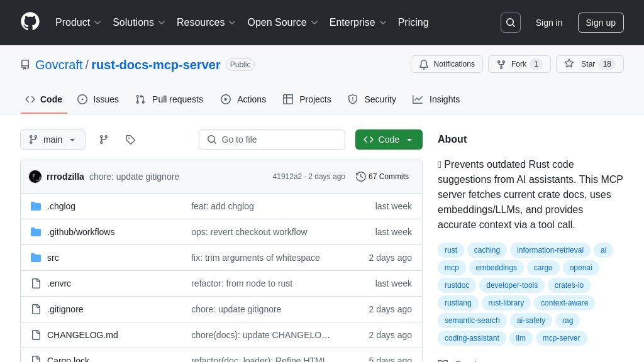Select the mcp-server topic tag

(x=561, y=338)
